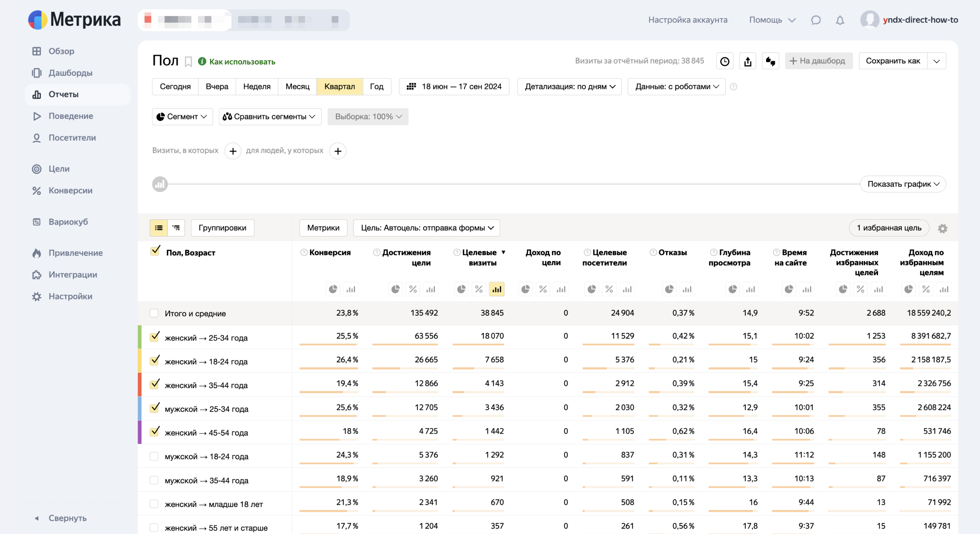Image resolution: width=980 pixels, height=534 pixels.
Task: Click help icon beside Конверсия header
Action: pyautogui.click(x=304, y=253)
